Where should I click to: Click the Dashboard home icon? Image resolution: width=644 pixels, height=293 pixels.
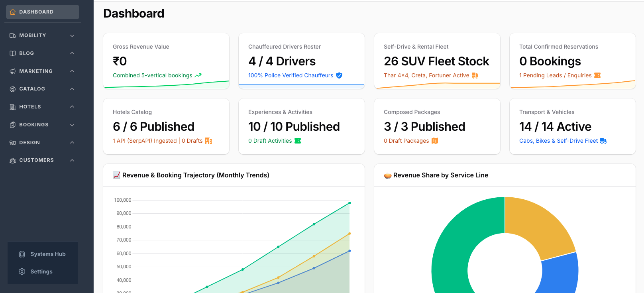click(x=13, y=12)
